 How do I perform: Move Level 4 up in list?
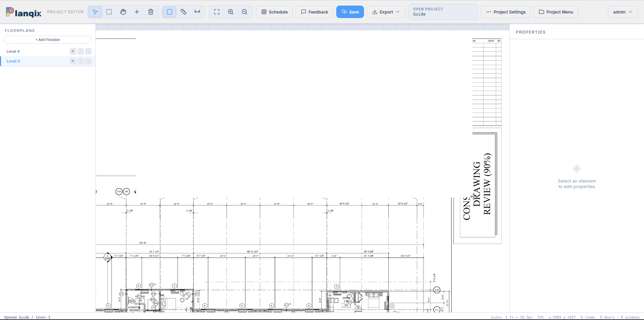tap(81, 51)
